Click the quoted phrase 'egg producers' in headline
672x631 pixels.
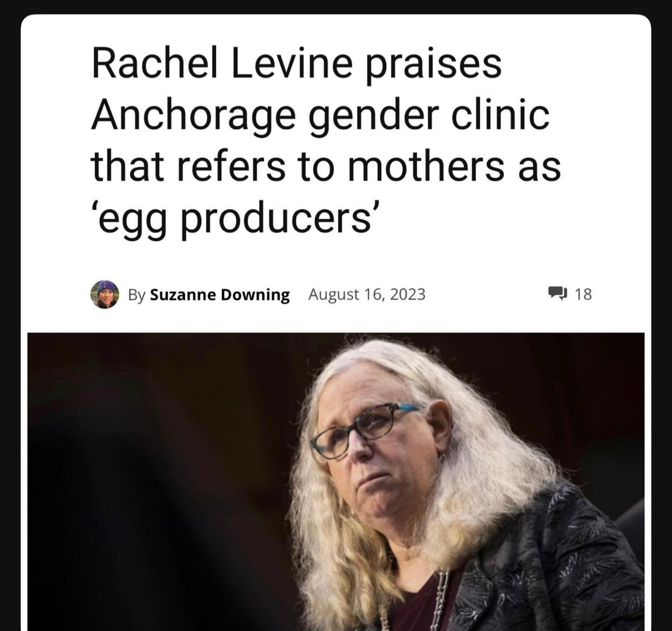[x=235, y=217]
